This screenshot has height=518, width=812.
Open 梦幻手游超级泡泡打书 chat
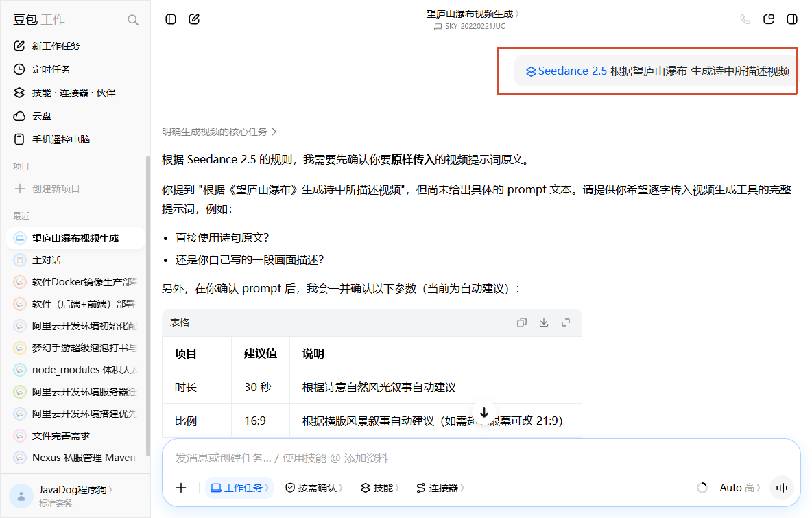coord(75,348)
